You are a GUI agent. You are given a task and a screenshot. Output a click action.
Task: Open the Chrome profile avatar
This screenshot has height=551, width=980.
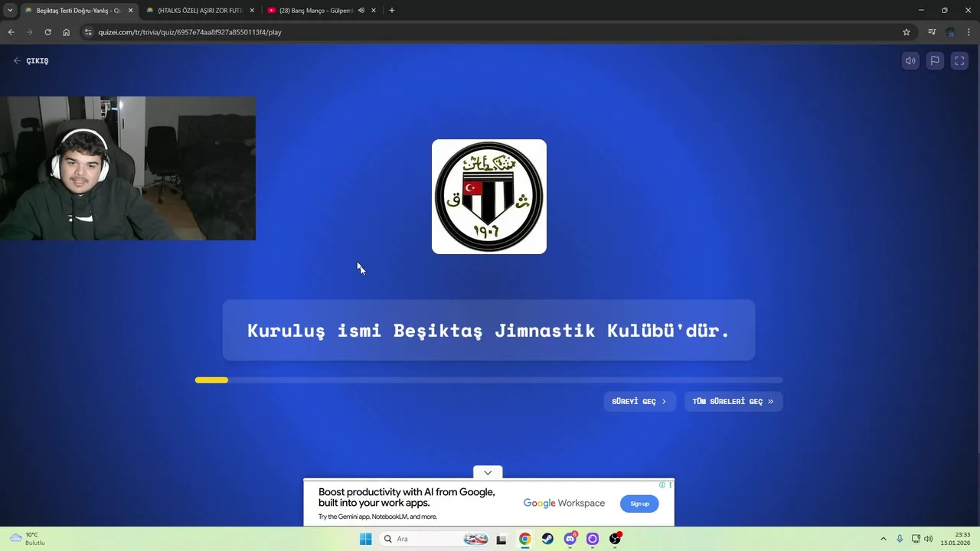[950, 32]
